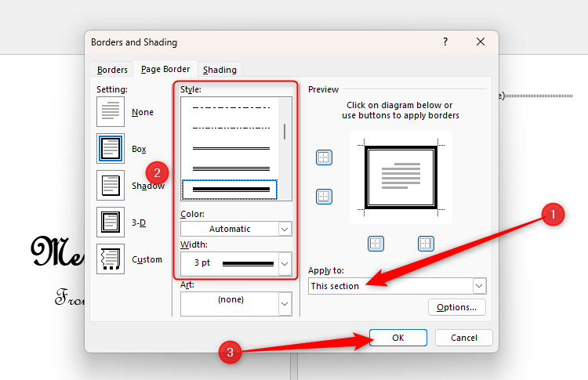Image resolution: width=588 pixels, height=380 pixels.
Task: Click the 3-D setting label
Action: pos(139,223)
